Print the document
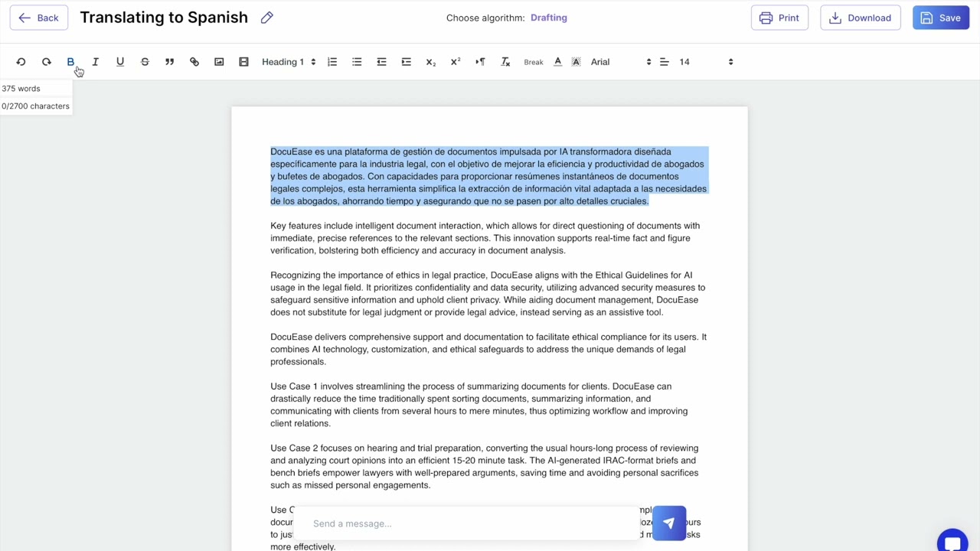 point(779,18)
